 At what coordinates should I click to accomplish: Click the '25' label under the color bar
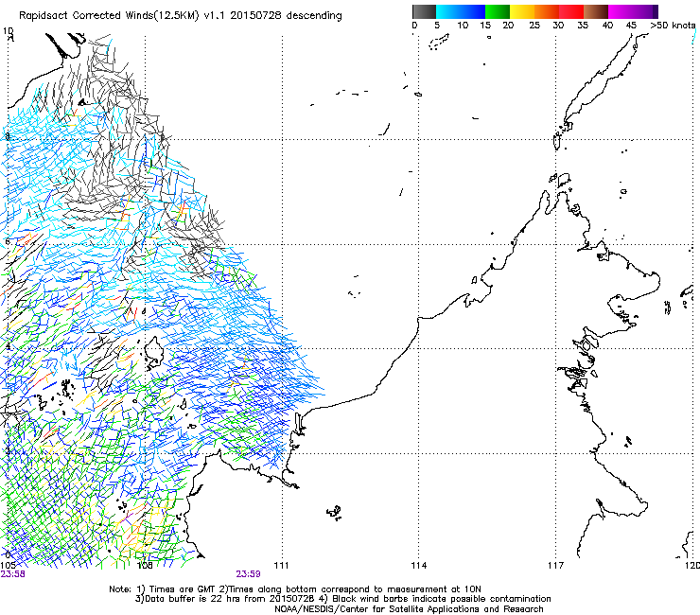coord(534,26)
